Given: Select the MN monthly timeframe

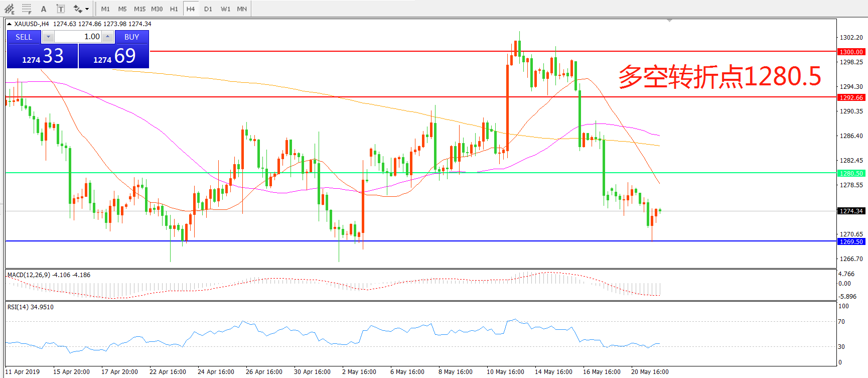Looking at the screenshot, I should coord(242,9).
